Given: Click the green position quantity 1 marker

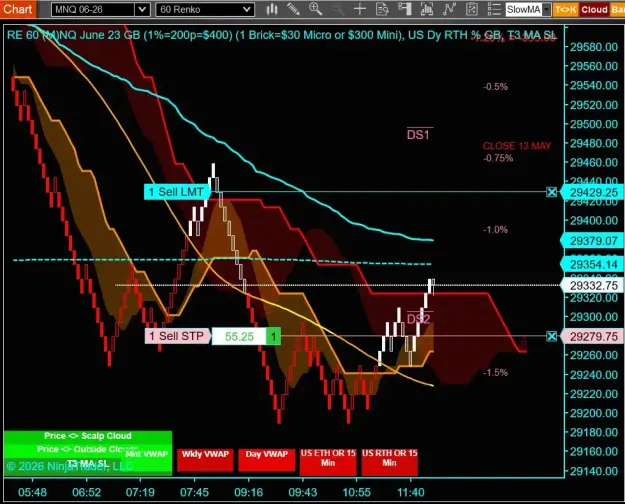Looking at the screenshot, I should [x=273, y=337].
